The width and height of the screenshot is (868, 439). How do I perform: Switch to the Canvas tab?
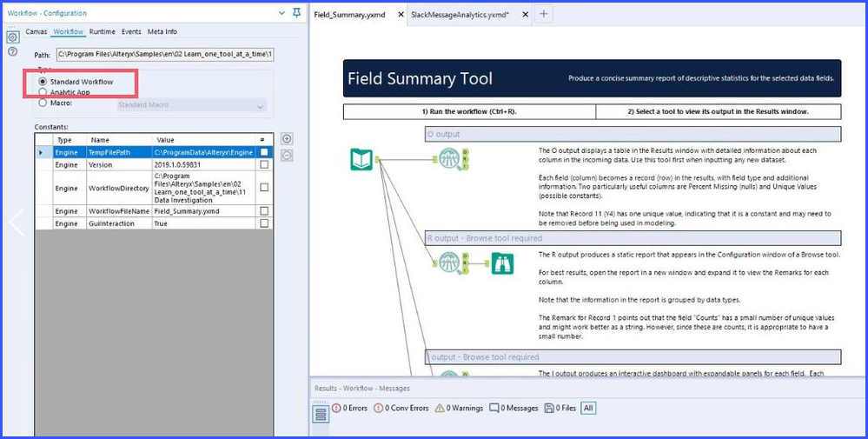coord(36,31)
